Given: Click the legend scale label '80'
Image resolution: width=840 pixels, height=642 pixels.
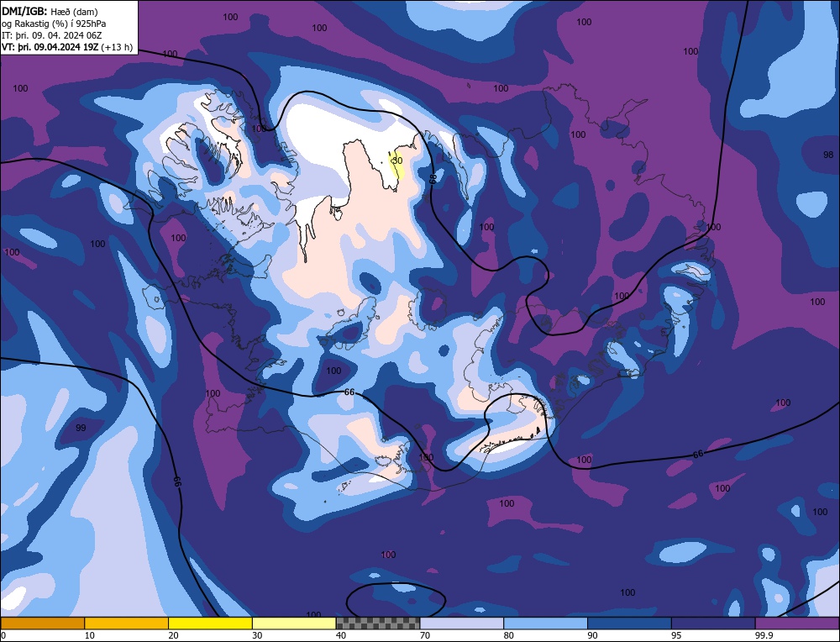Looking at the screenshot, I should pyautogui.click(x=509, y=635).
